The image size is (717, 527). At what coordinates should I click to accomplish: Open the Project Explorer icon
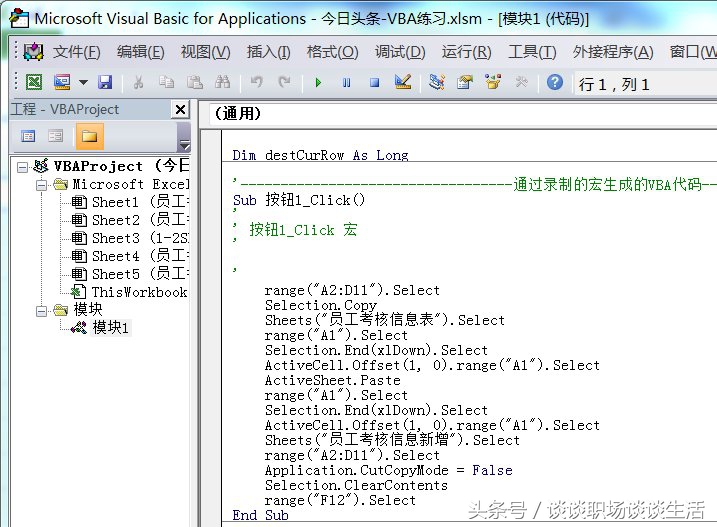tap(437, 82)
